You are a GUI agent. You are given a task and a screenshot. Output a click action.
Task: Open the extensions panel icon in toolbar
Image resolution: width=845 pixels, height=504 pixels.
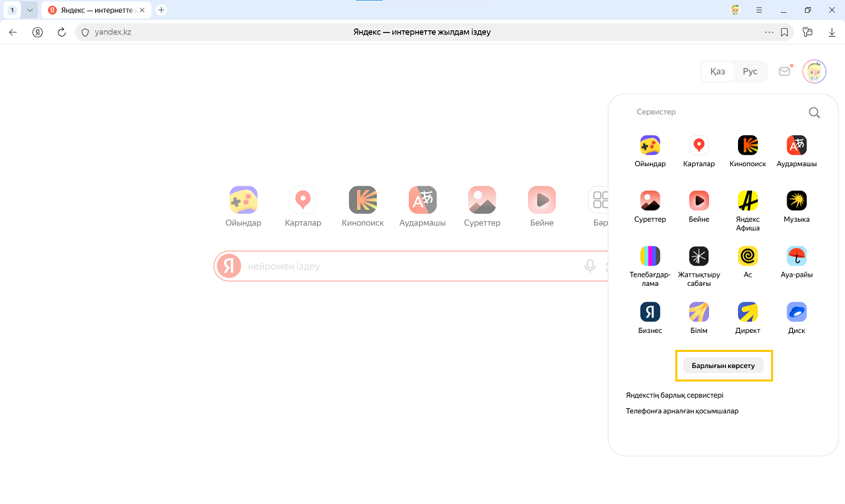(x=808, y=32)
